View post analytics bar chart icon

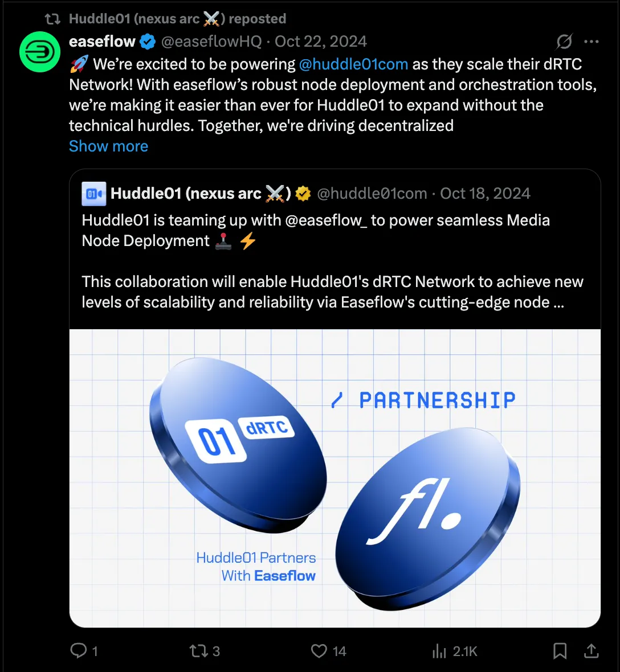click(x=439, y=651)
